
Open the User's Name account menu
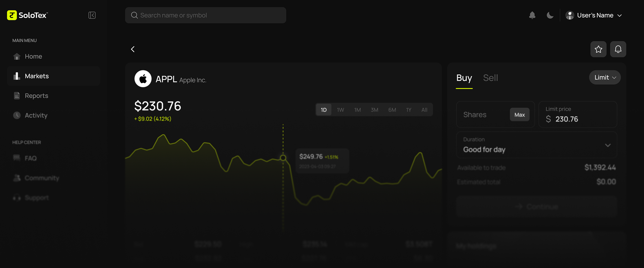tap(594, 15)
